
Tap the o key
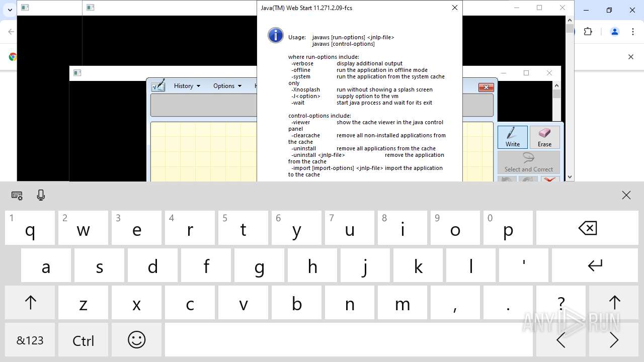tap(455, 228)
